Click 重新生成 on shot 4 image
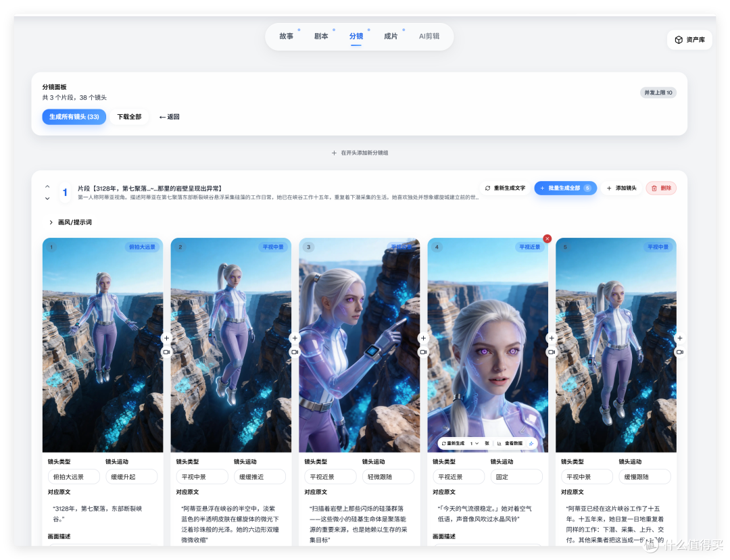The height and width of the screenshot is (560, 730). pos(453,443)
